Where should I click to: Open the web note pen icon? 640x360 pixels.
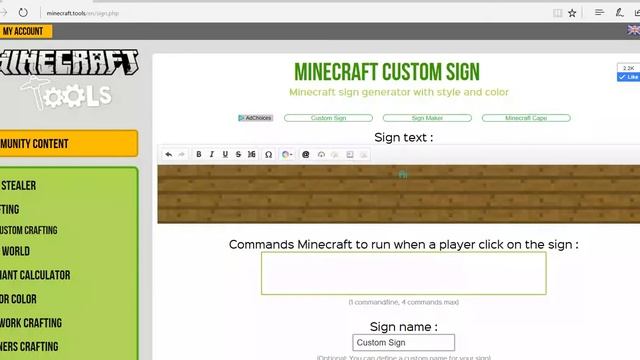coord(620,13)
